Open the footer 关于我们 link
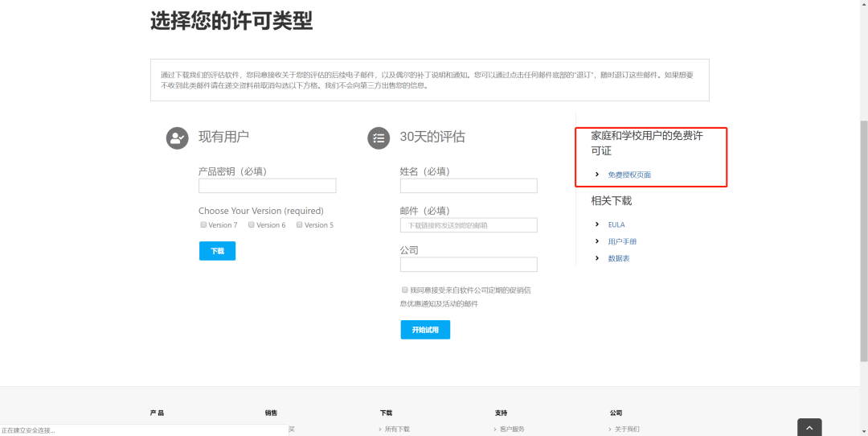 tap(627, 430)
